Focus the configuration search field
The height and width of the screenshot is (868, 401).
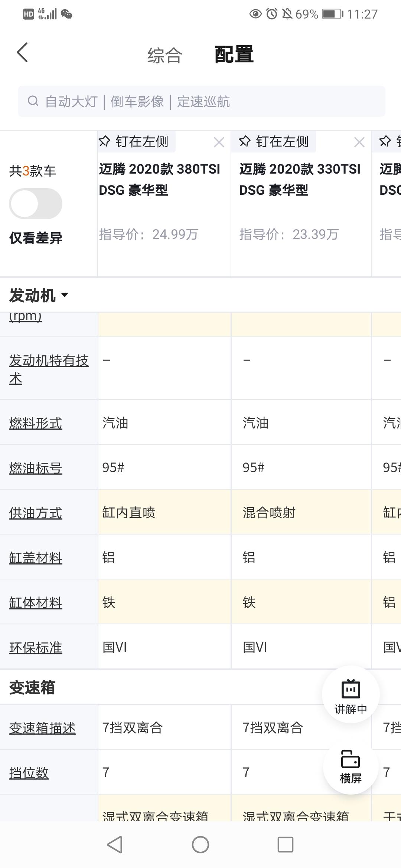(x=202, y=101)
